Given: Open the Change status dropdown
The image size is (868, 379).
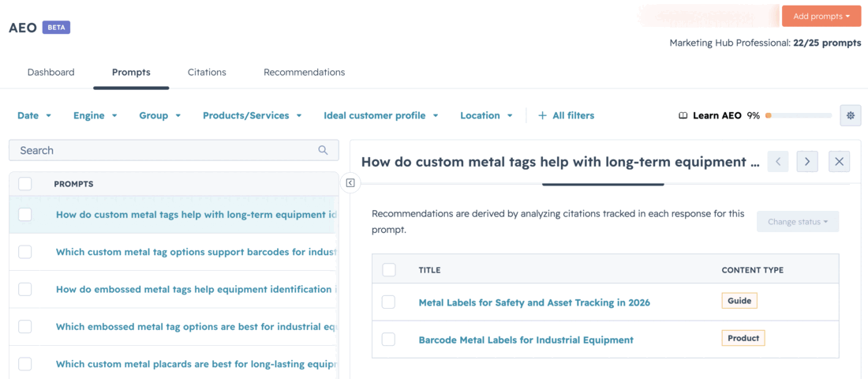Looking at the screenshot, I should click(x=798, y=222).
